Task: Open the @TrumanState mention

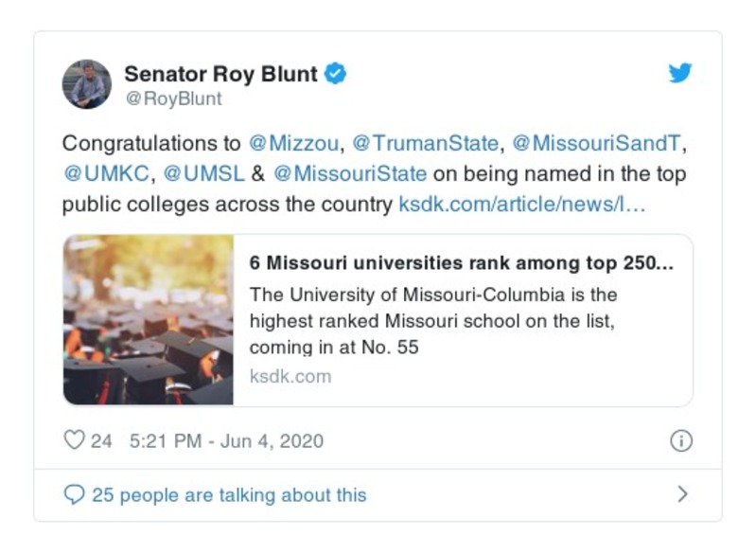Action: click(425, 144)
